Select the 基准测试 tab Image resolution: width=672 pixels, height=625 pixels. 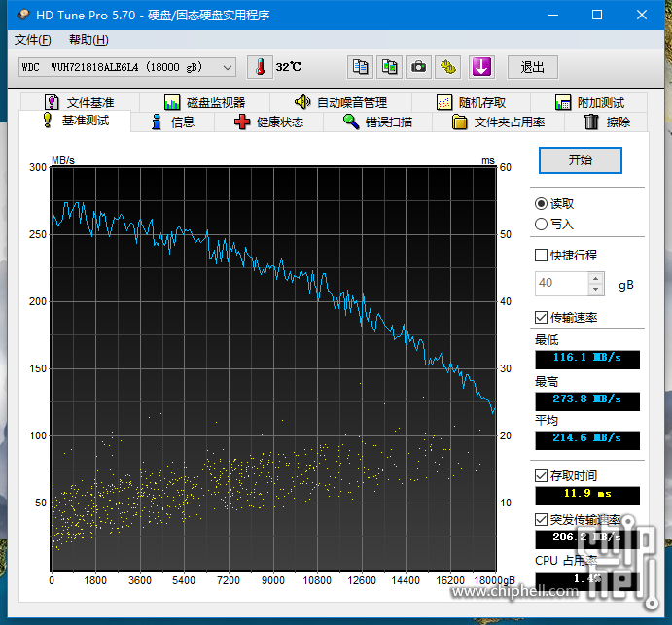(x=76, y=121)
